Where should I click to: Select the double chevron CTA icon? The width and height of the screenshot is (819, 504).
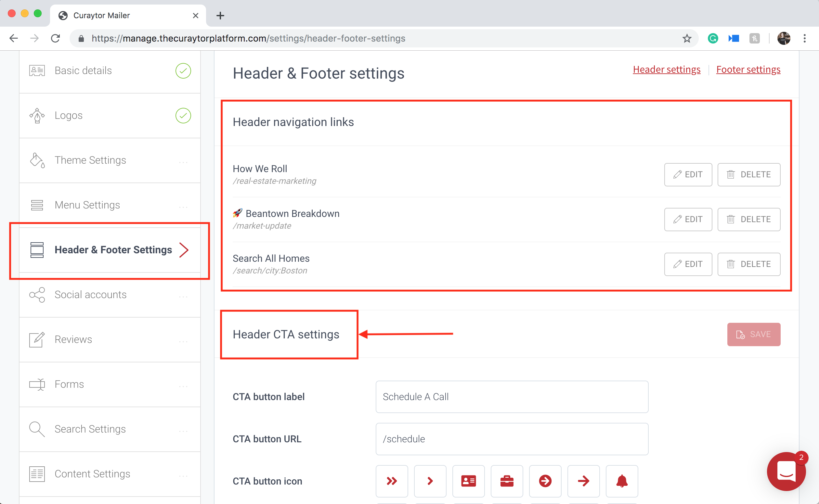[x=392, y=481]
